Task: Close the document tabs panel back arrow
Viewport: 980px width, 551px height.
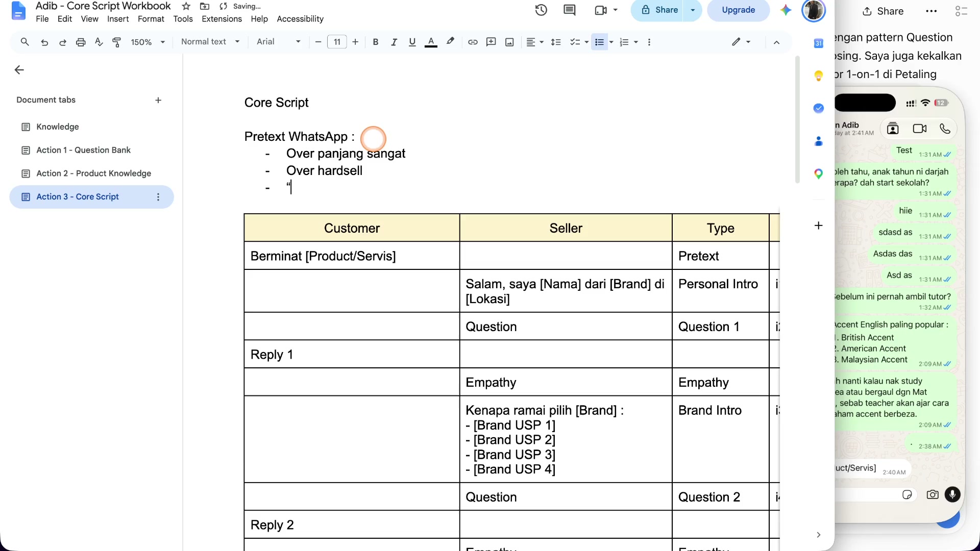Action: [19, 70]
